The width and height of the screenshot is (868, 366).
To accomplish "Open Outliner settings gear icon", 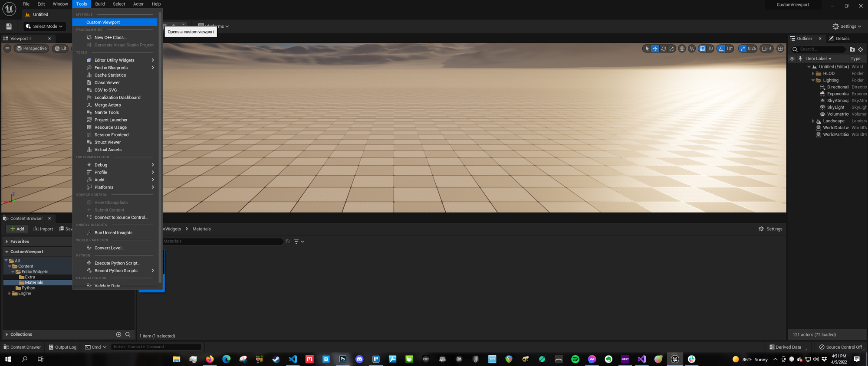I will pyautogui.click(x=861, y=49).
